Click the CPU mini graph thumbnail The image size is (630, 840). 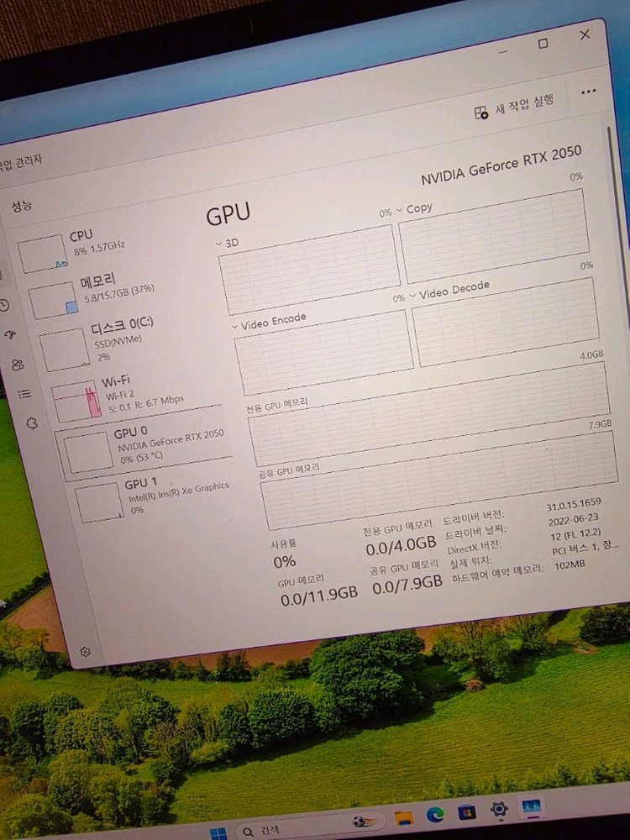click(x=43, y=254)
